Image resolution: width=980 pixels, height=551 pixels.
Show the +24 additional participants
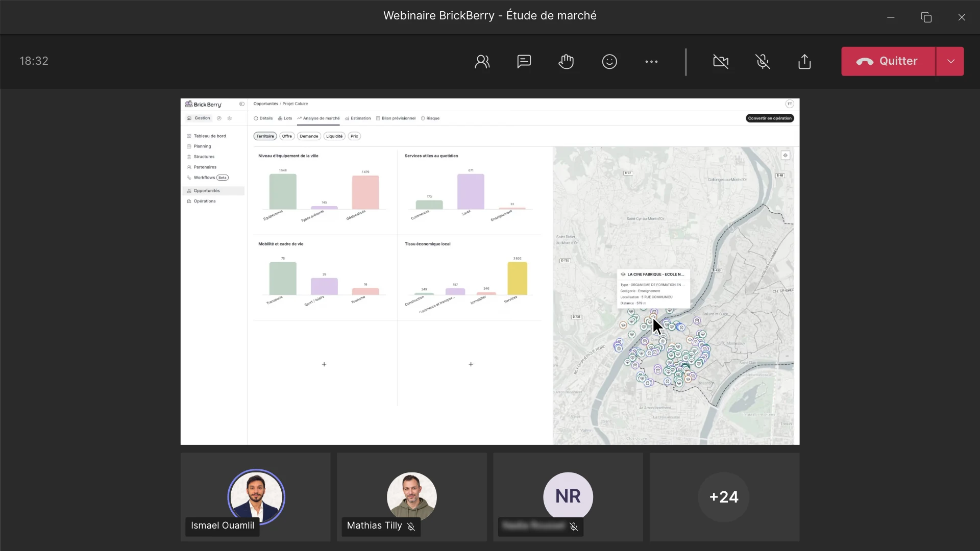[724, 497]
